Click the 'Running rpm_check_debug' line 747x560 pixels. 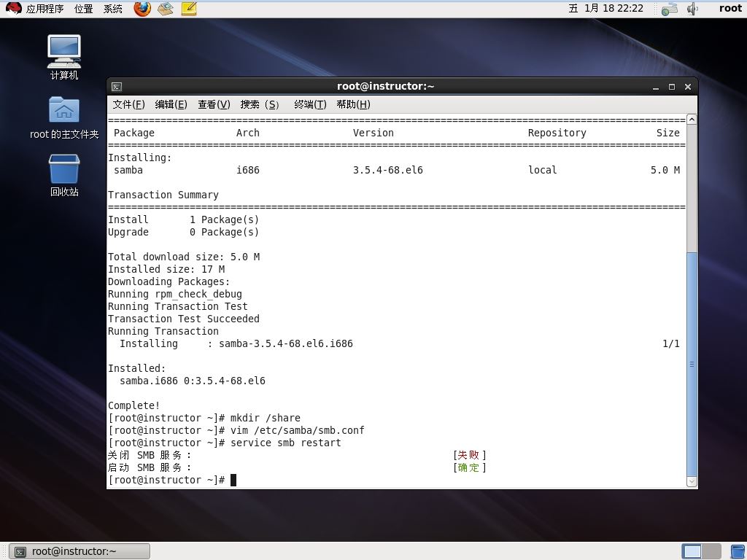(175, 295)
